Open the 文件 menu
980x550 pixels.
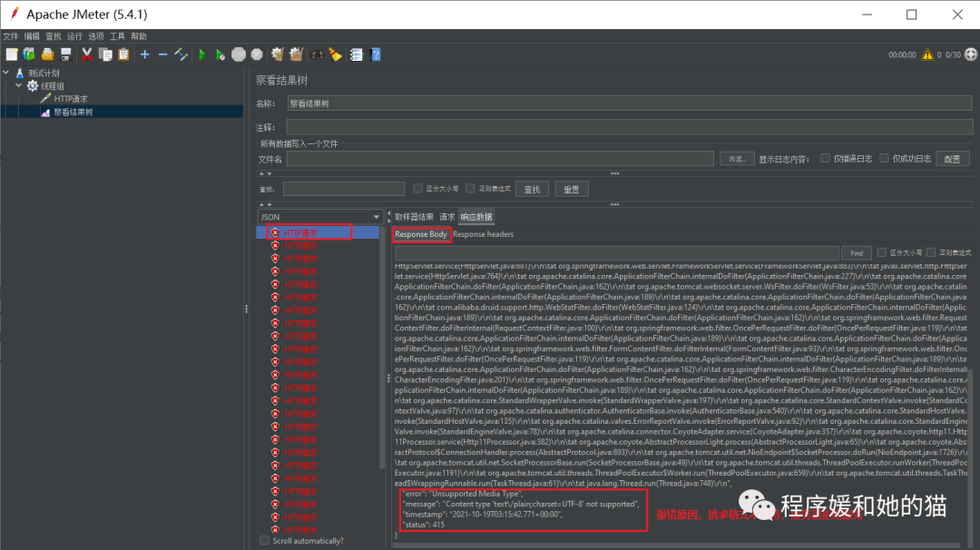tap(11, 36)
